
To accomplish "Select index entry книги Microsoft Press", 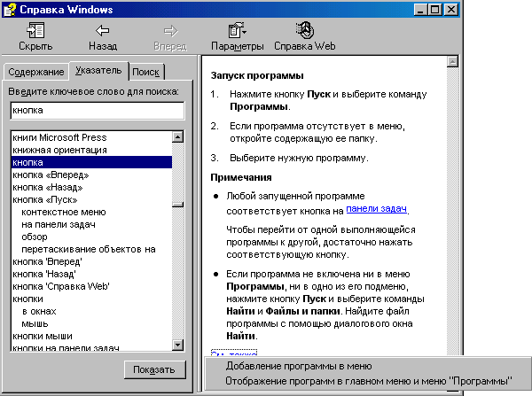I will pyautogui.click(x=59, y=138).
